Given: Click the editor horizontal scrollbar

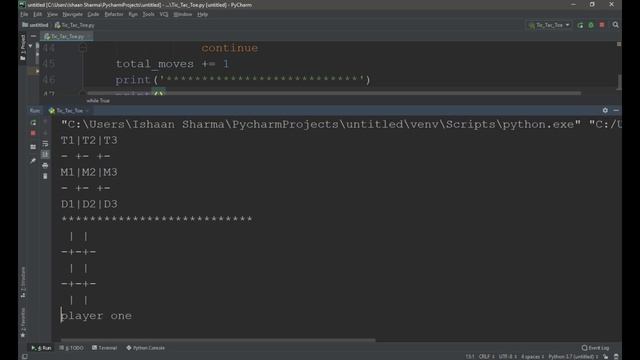Looking at the screenshot, I should point(334,93).
